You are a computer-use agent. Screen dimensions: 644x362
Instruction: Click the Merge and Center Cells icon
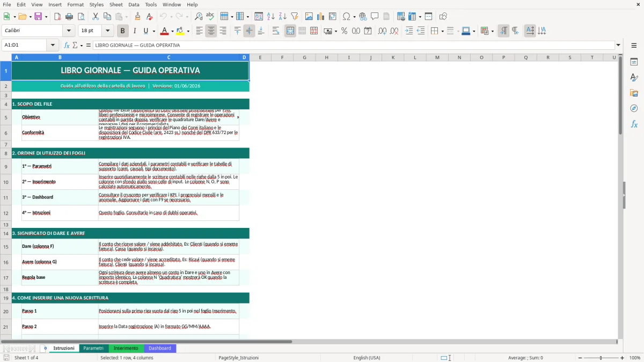click(290, 31)
